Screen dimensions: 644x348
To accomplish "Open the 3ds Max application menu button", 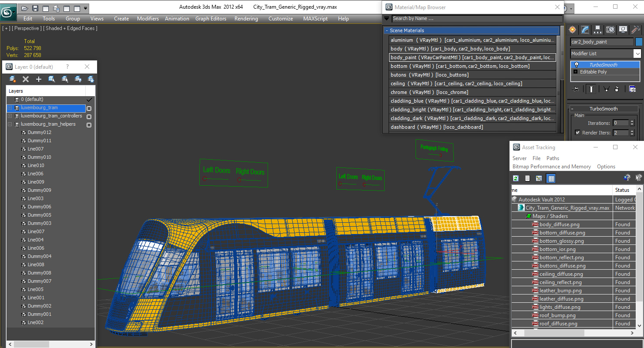I will [8, 11].
